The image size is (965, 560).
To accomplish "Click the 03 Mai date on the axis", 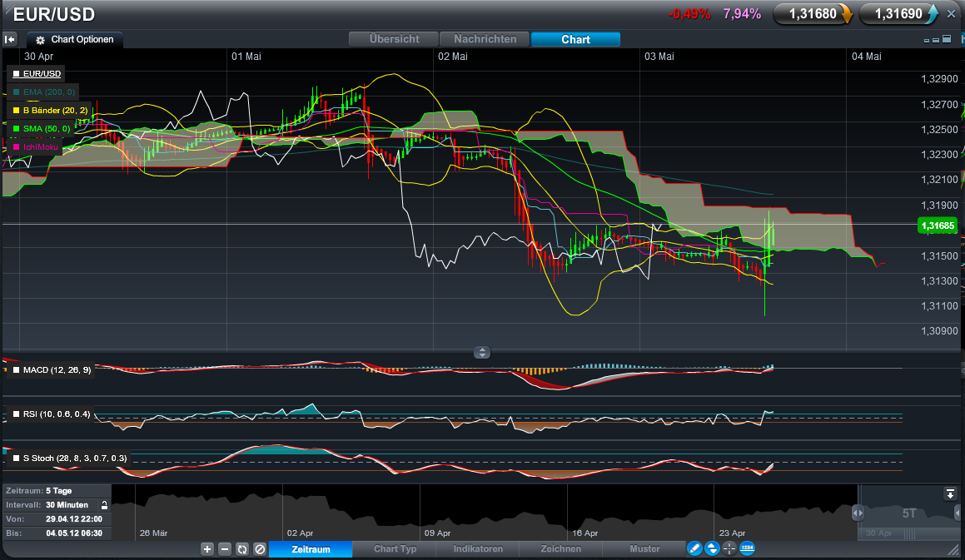I will click(659, 57).
